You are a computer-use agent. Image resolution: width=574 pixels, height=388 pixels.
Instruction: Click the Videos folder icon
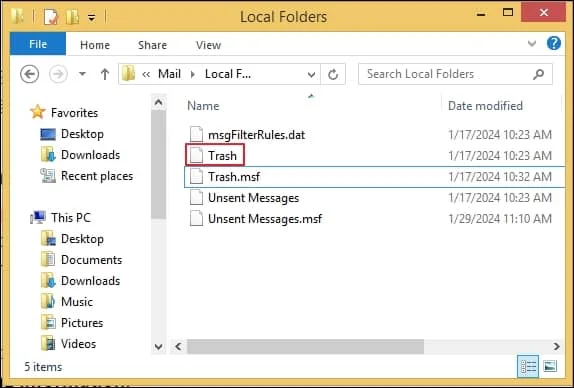coord(48,343)
